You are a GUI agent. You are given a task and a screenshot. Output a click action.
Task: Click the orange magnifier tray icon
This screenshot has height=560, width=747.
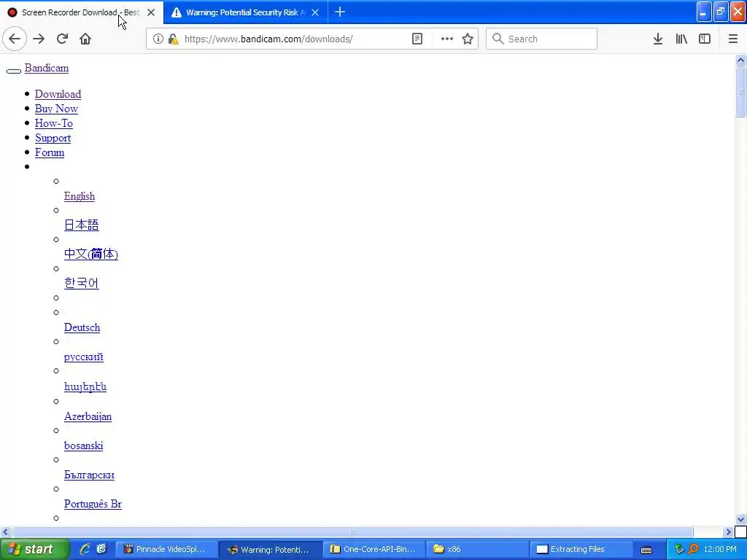tap(694, 549)
